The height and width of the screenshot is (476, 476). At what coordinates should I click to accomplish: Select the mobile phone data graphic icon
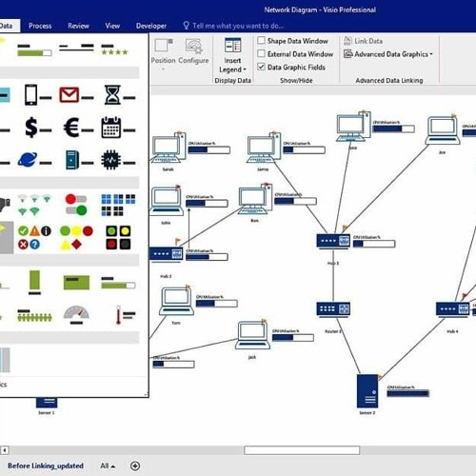click(x=38, y=95)
